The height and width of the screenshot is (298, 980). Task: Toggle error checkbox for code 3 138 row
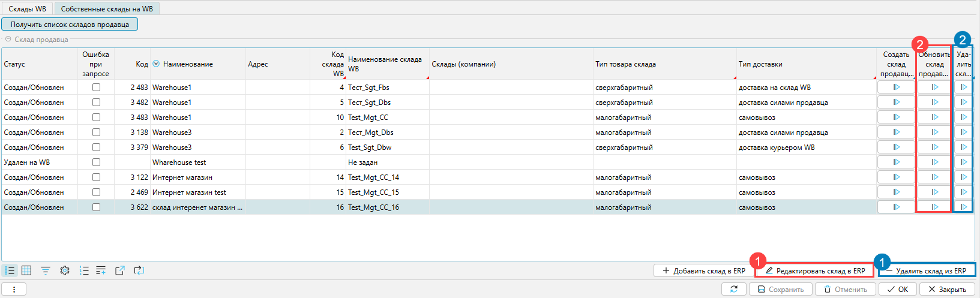pyautogui.click(x=96, y=132)
